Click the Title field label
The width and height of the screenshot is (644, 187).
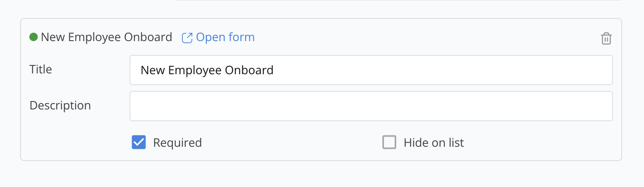pyautogui.click(x=41, y=69)
